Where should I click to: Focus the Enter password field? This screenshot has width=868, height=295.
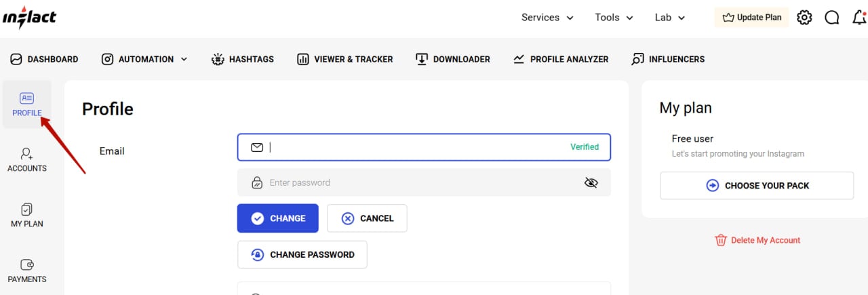pyautogui.click(x=420, y=182)
